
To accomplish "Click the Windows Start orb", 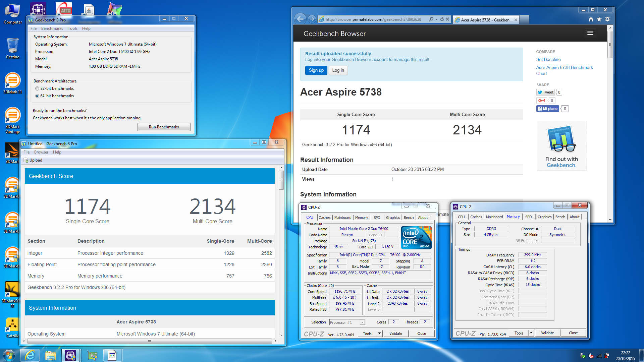I will click(x=9, y=355).
